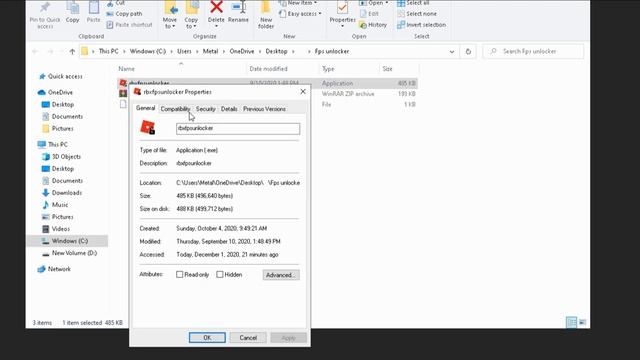Open History from the ribbon
This screenshot has width=640, height=360.
point(373,25)
